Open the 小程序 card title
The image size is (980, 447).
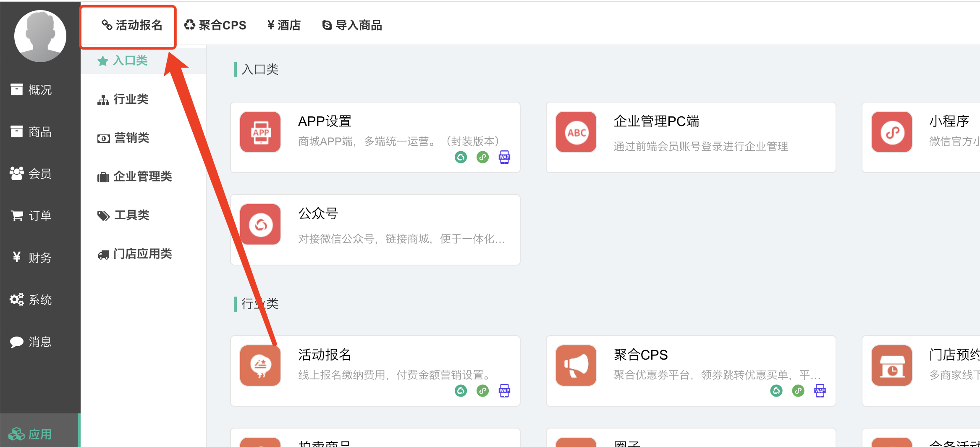pyautogui.click(x=949, y=121)
